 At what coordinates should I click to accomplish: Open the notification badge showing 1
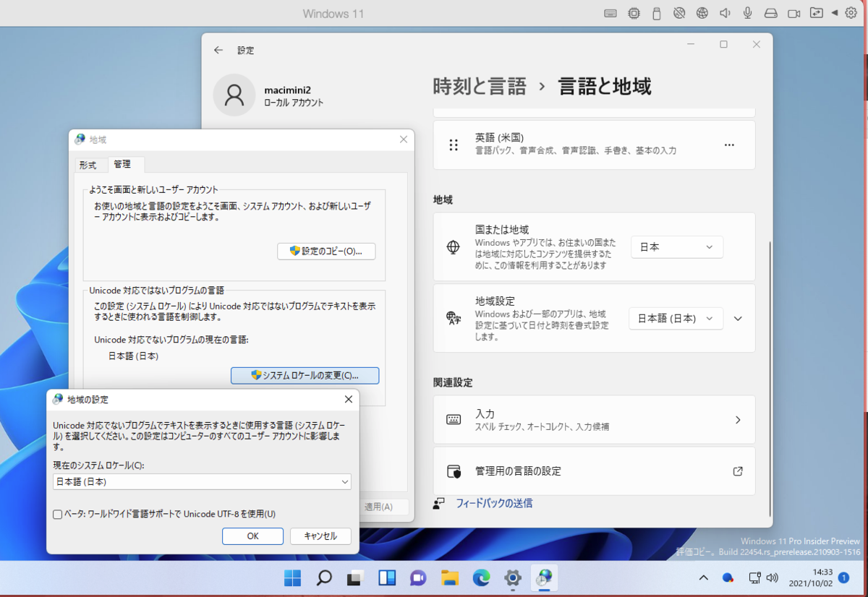click(x=843, y=577)
